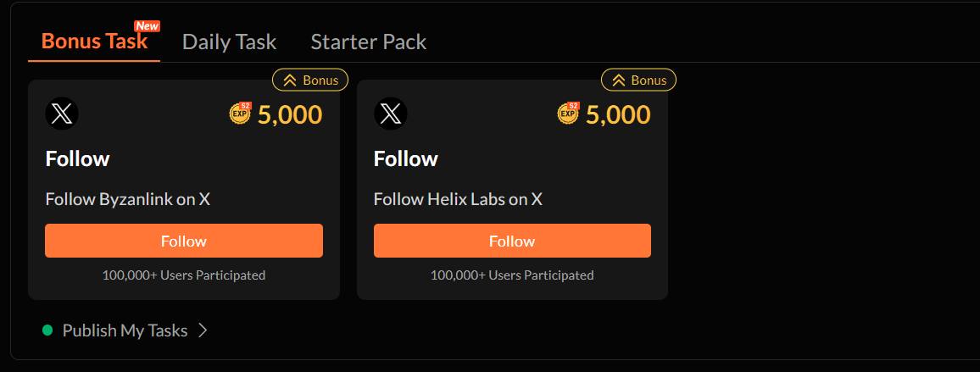
Task: Select the Starter Pack tab
Action: [368, 42]
